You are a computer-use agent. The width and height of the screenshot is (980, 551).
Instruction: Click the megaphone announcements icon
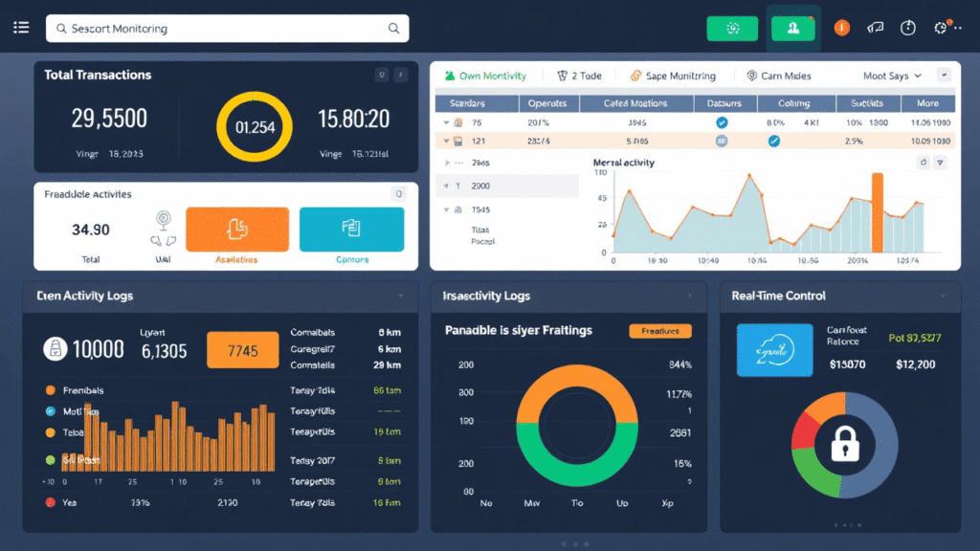(875, 28)
